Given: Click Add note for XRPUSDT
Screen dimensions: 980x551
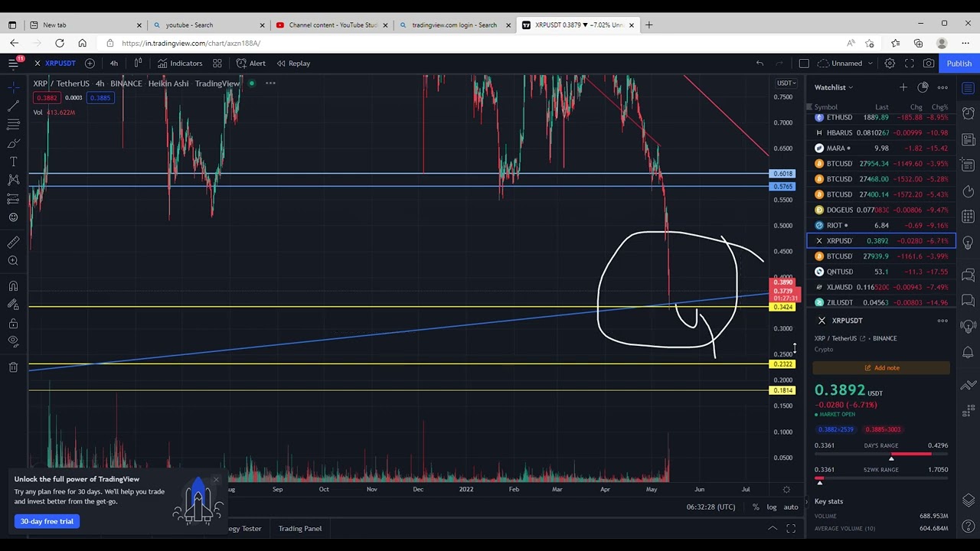Looking at the screenshot, I should point(882,368).
